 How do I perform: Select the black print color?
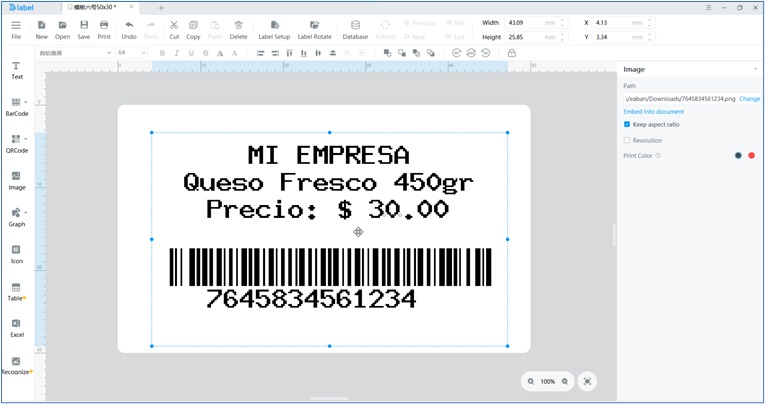tap(738, 156)
